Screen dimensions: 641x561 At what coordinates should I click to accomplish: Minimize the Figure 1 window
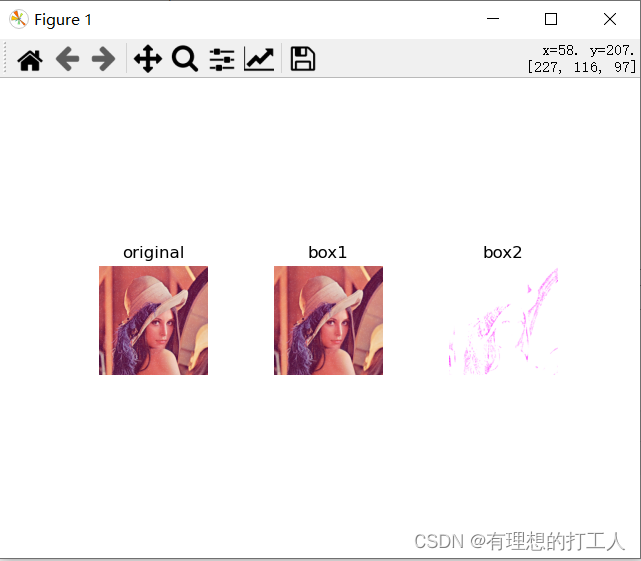click(x=493, y=19)
